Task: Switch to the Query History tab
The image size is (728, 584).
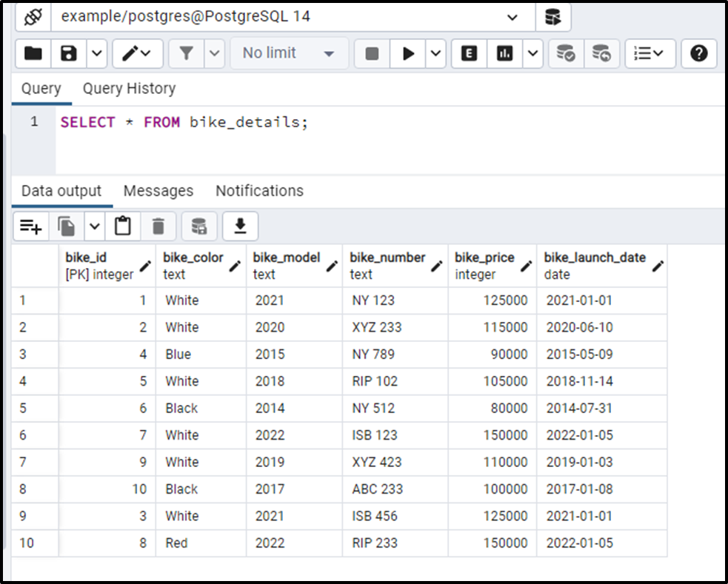Action: (x=128, y=88)
